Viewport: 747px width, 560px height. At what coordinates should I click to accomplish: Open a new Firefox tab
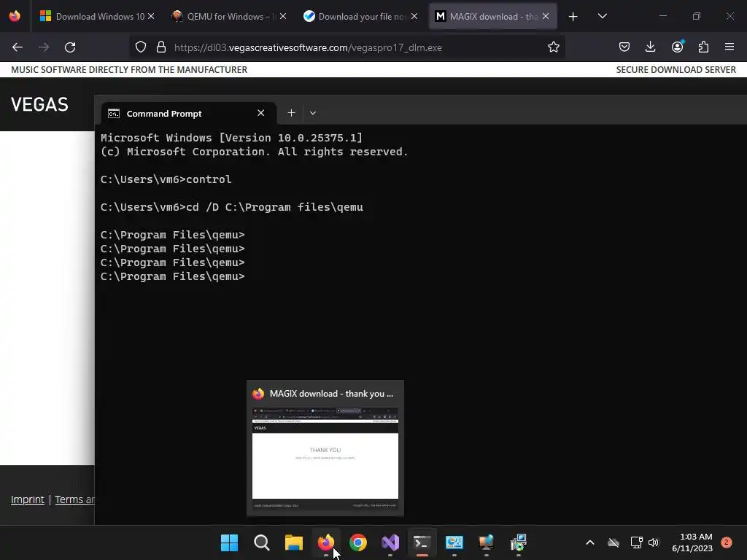(573, 17)
